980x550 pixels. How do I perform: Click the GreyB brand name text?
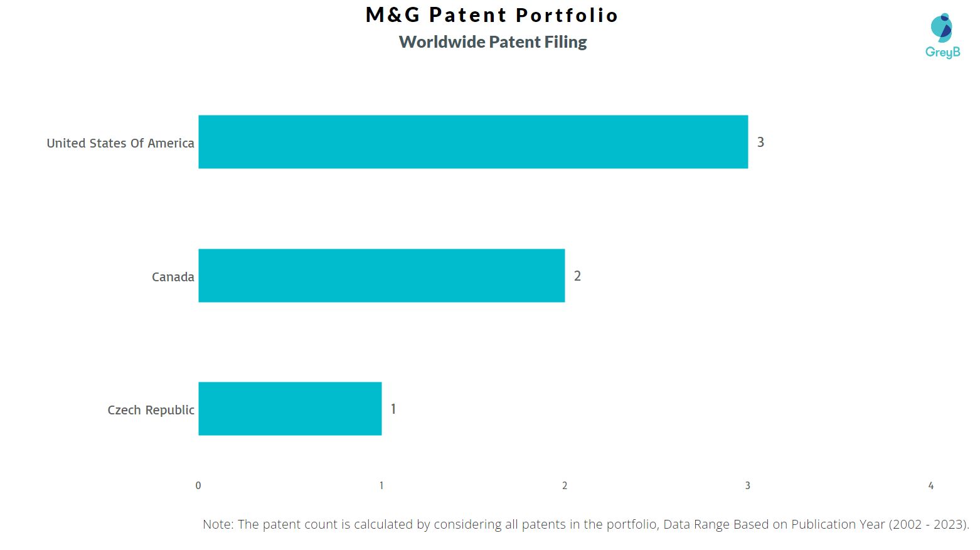(x=942, y=52)
